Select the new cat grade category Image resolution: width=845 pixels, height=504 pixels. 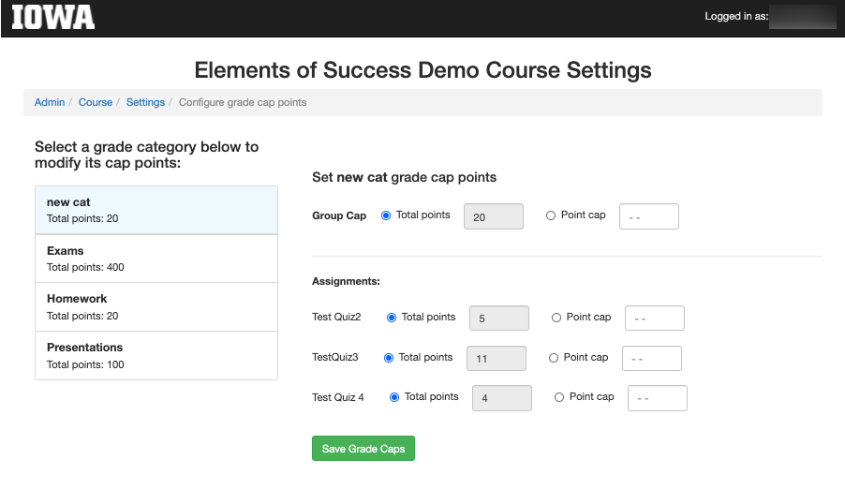tap(156, 210)
